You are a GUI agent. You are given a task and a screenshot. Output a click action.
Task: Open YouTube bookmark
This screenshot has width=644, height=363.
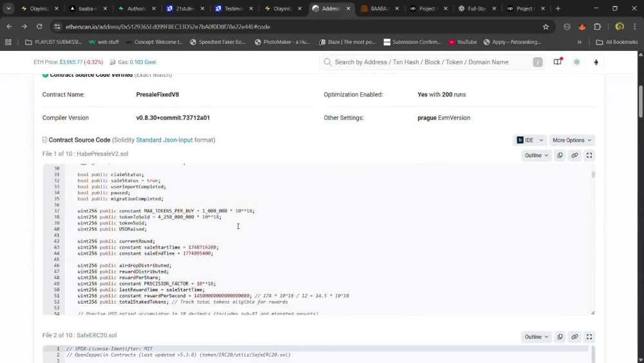click(462, 42)
